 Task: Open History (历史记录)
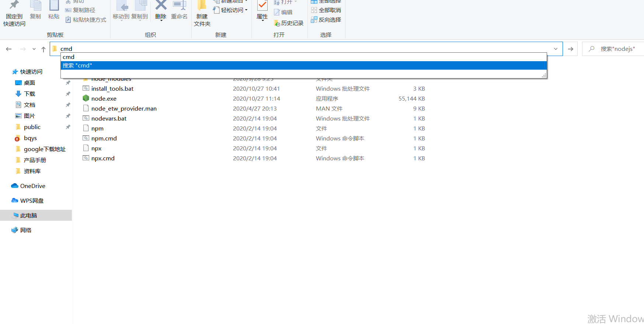[289, 23]
